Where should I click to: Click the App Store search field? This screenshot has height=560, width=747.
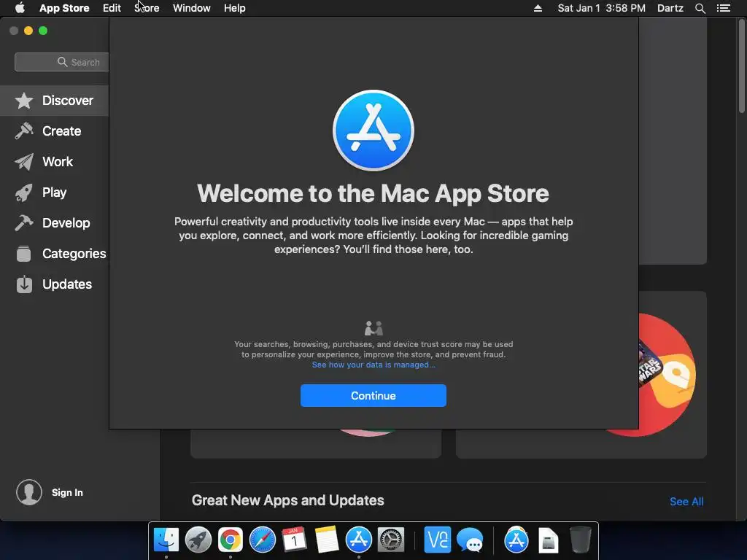click(62, 62)
